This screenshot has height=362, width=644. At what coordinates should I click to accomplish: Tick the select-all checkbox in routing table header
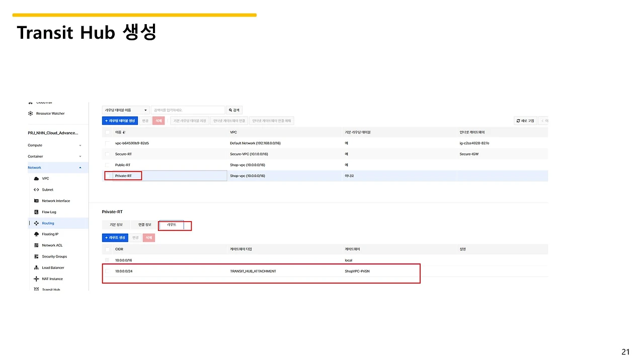pyautogui.click(x=107, y=132)
